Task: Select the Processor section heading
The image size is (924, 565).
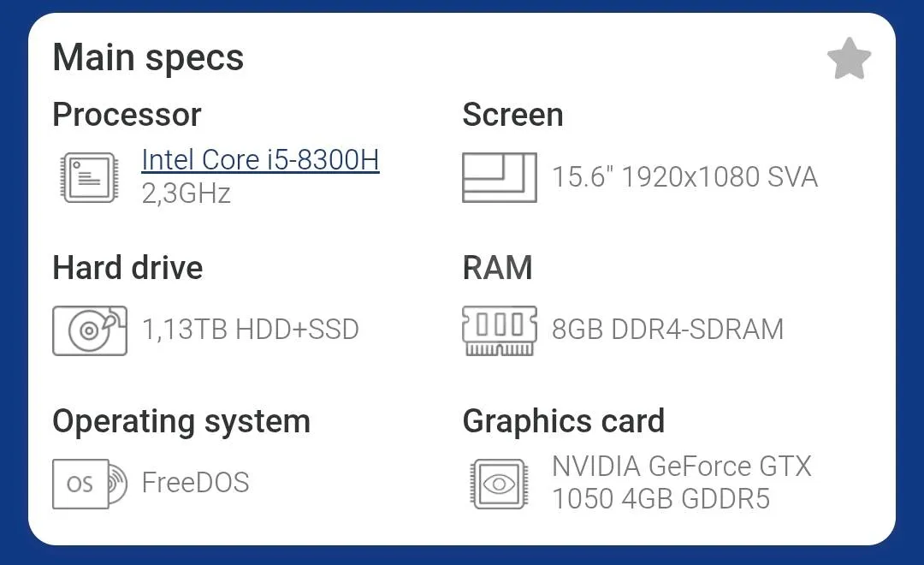Action: click(127, 115)
